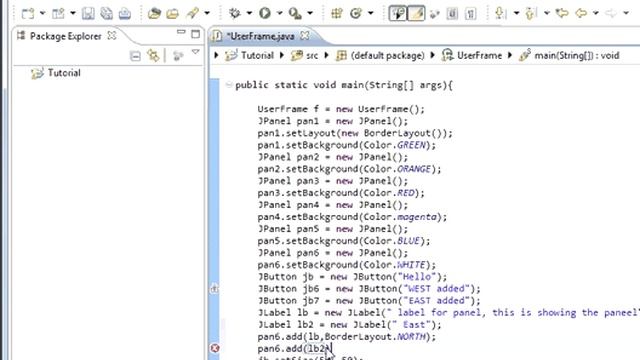640x360 pixels.
Task: Close the UserFrame.java editor tab
Action: (304, 36)
